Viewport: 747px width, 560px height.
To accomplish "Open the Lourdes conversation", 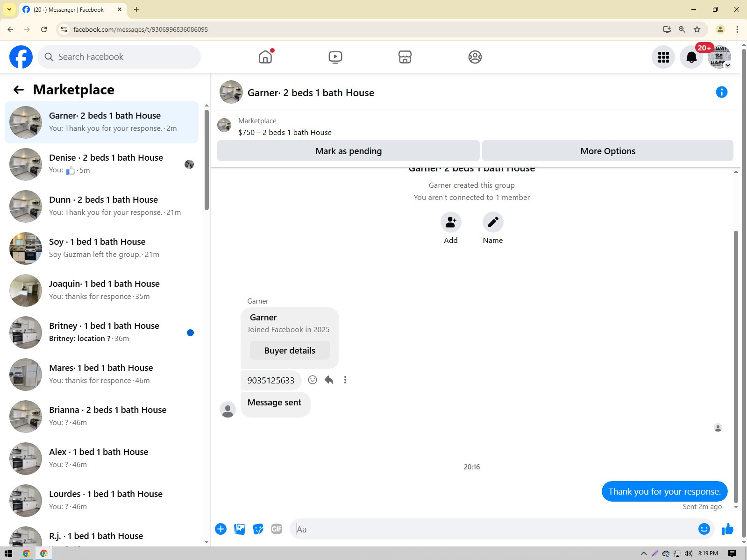I will tap(101, 501).
